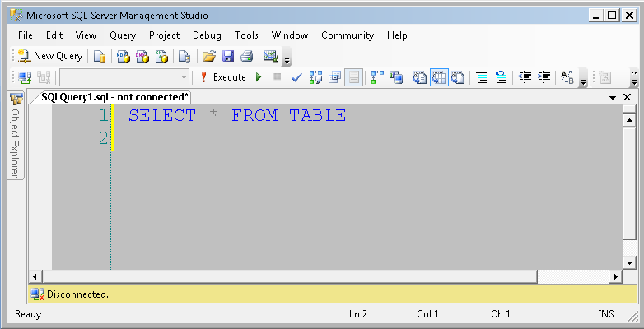644x329 pixels.
Task: Increase the line indent
Action: (x=544, y=77)
